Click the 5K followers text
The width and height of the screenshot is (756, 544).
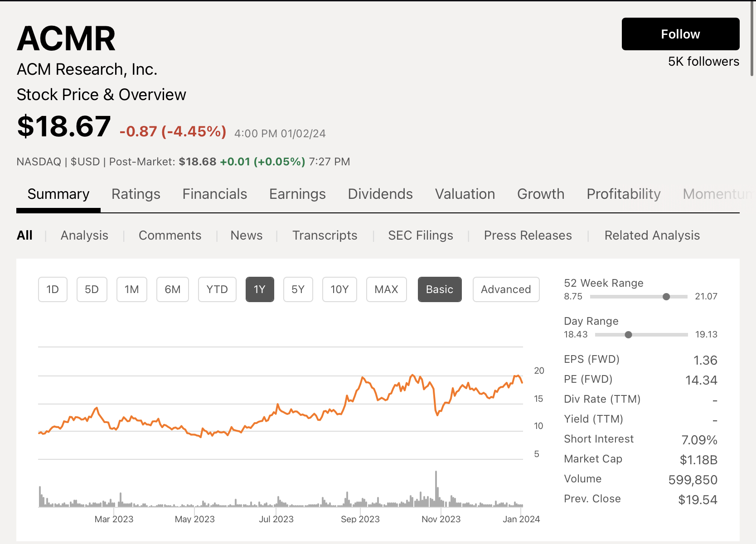click(703, 62)
